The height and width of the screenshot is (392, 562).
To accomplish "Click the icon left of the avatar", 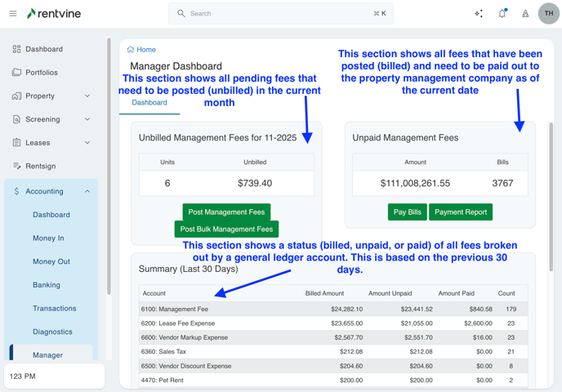I will [x=525, y=14].
